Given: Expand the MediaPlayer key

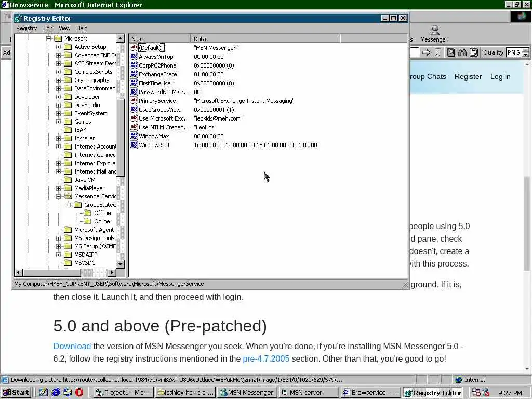Looking at the screenshot, I should point(58,188).
